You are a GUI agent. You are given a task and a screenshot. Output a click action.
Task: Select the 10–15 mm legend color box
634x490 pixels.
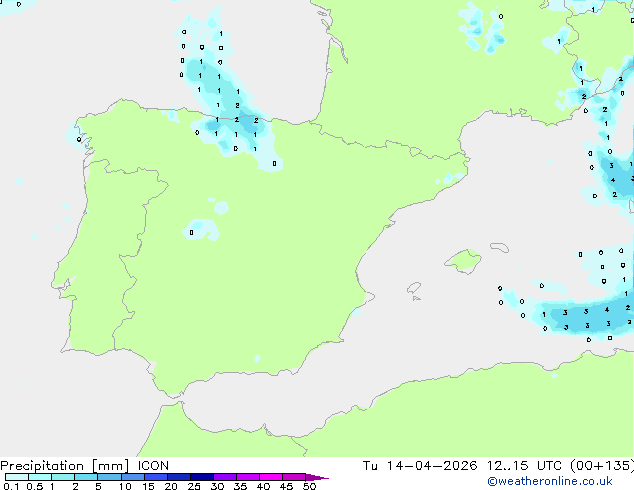click(132, 477)
